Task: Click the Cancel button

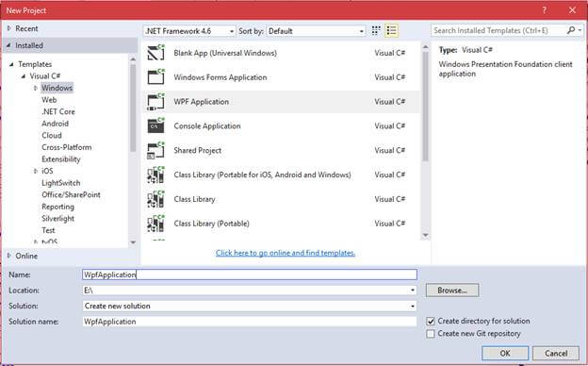Action: point(556,353)
